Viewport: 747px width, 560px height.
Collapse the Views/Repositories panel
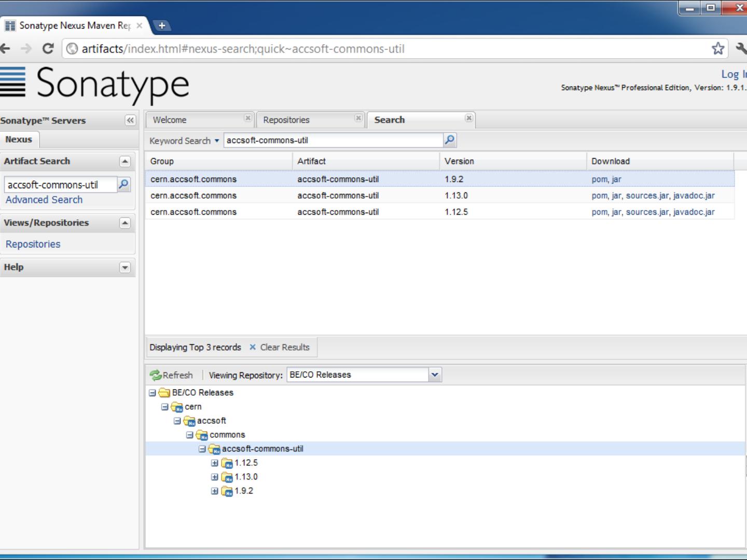[x=125, y=223]
